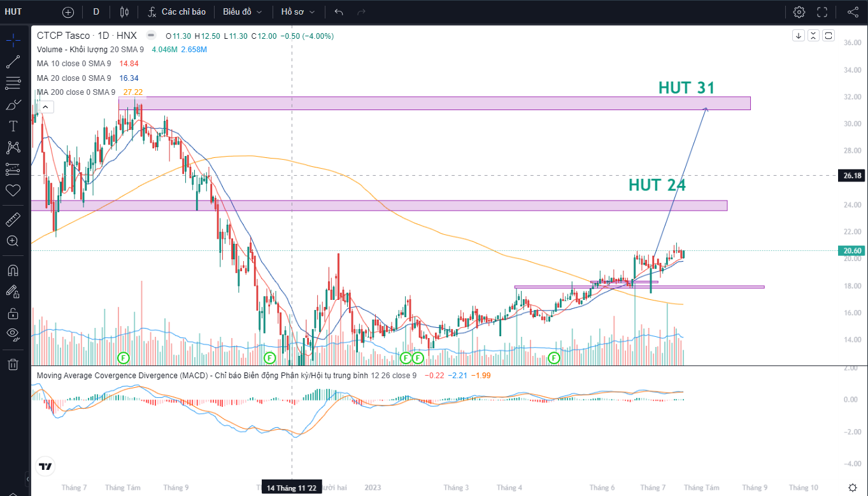Image resolution: width=868 pixels, height=496 pixels.
Task: Click the 14 Tháng 11 '22 date label
Action: click(x=292, y=488)
